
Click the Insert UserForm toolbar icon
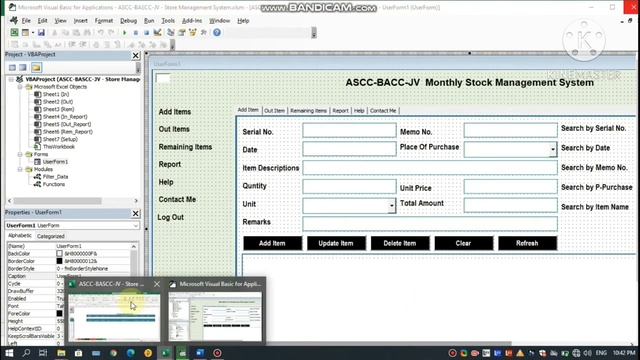point(25,32)
